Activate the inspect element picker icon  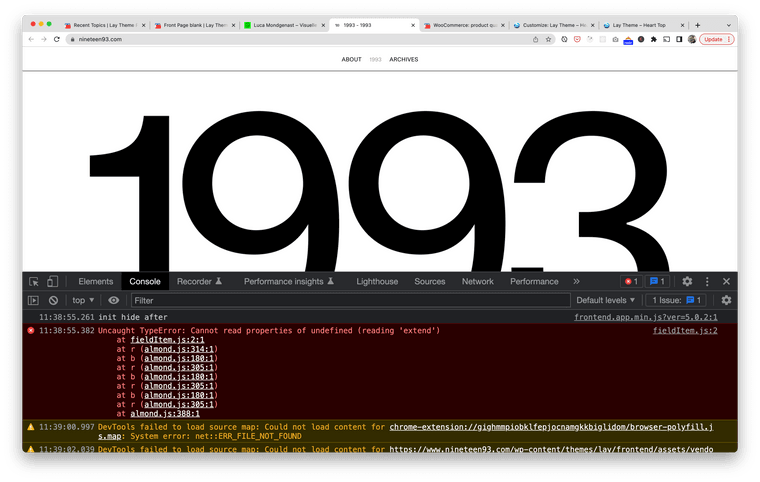34,282
